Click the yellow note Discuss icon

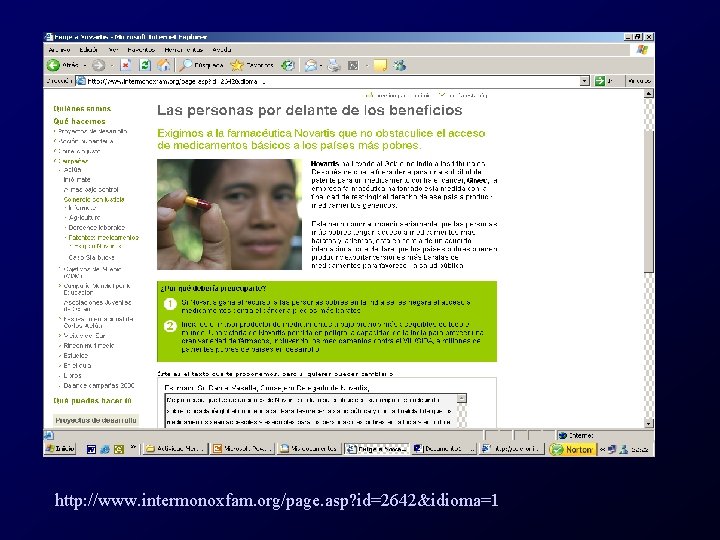coord(380,66)
